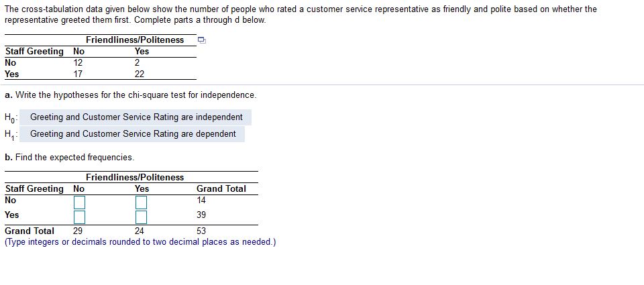Viewport: 644px width, 285px height.
Task: Click expected frequency box for Yes greeting, Yes friendliness
Action: pyautogui.click(x=142, y=217)
